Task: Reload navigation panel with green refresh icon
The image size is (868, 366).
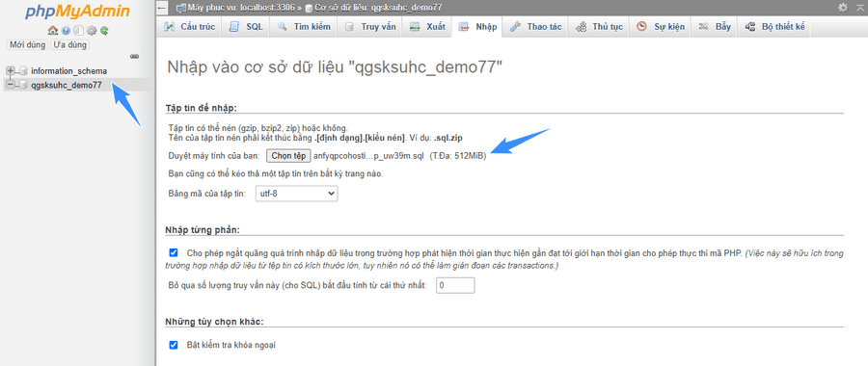Action: click(104, 31)
